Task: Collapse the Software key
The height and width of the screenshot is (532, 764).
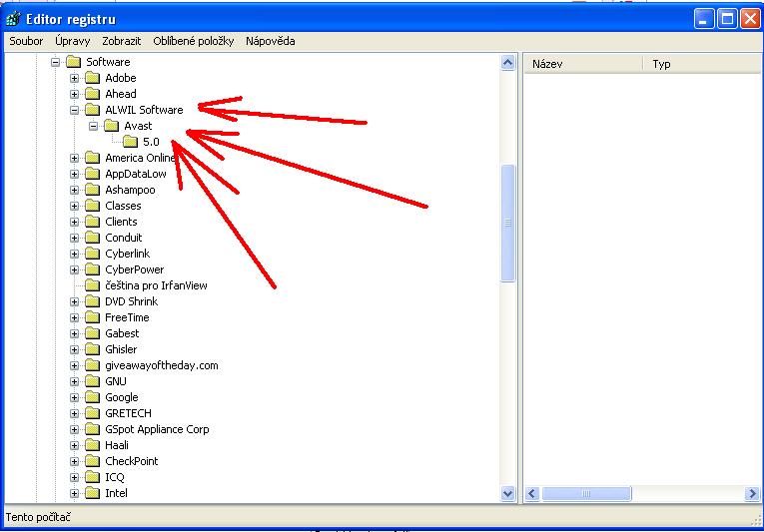Action: [x=55, y=62]
